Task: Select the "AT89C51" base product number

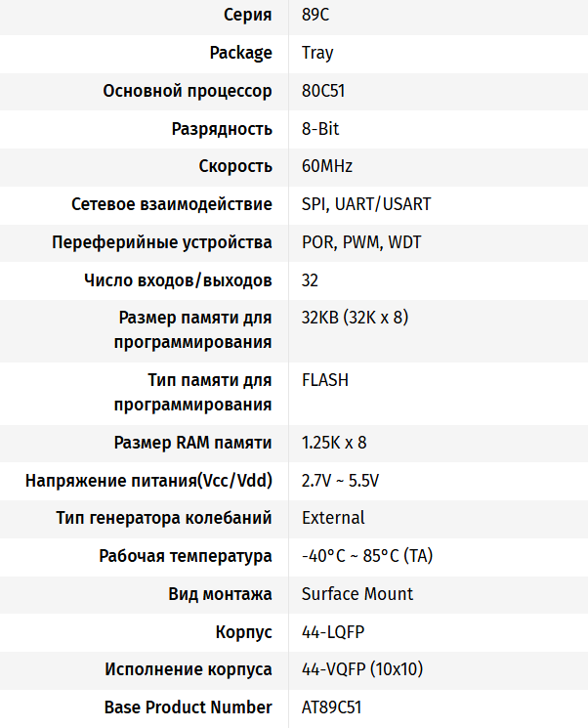Action: click(332, 707)
